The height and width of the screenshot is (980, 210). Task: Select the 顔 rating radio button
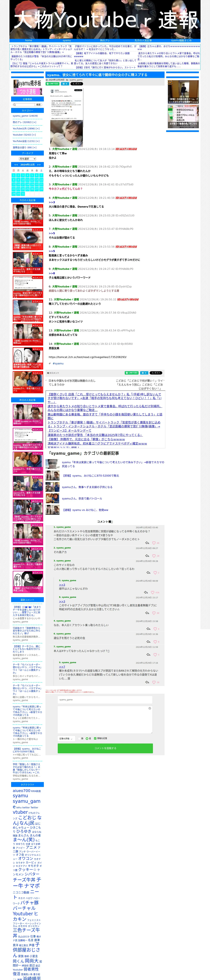click(x=79, y=738)
